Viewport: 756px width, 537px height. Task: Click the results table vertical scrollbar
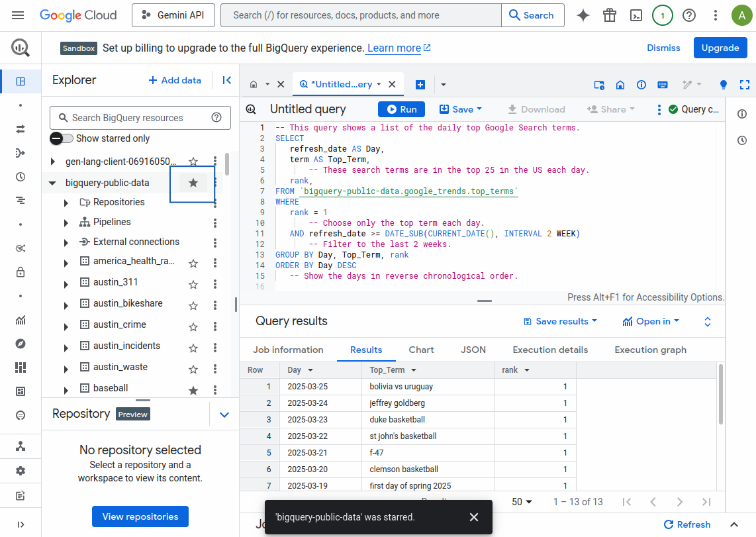tap(721, 395)
